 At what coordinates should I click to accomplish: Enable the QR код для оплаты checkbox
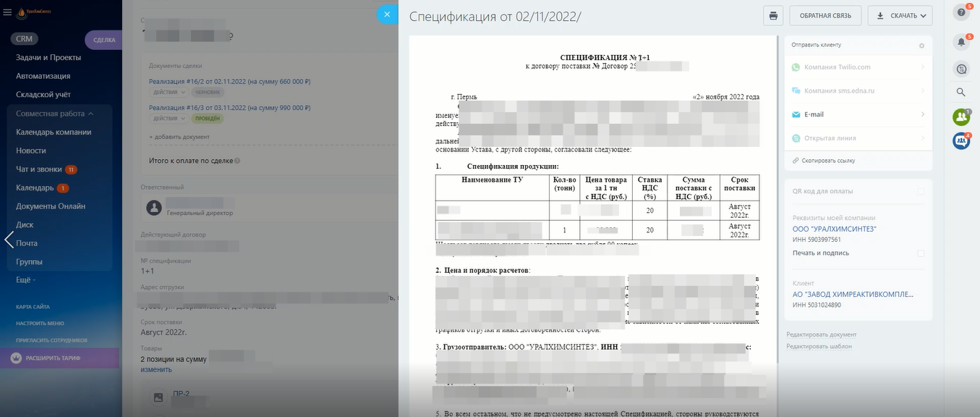[x=921, y=191]
